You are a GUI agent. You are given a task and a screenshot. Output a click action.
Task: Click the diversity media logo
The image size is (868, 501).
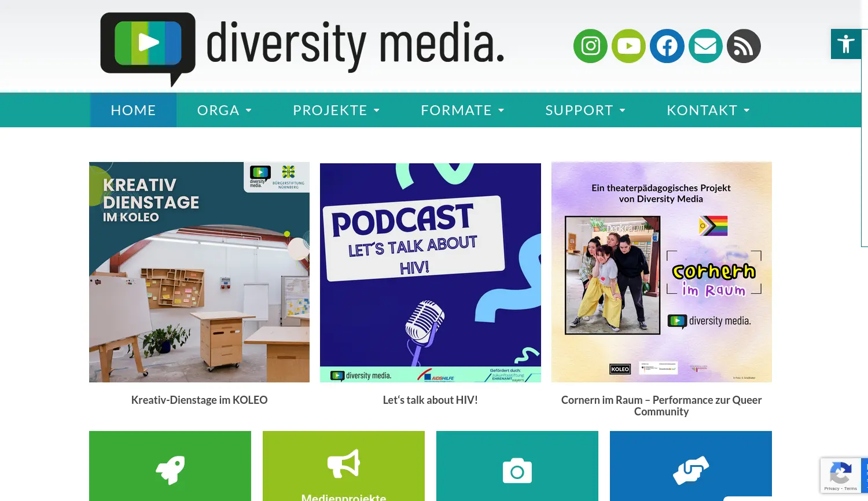point(302,47)
